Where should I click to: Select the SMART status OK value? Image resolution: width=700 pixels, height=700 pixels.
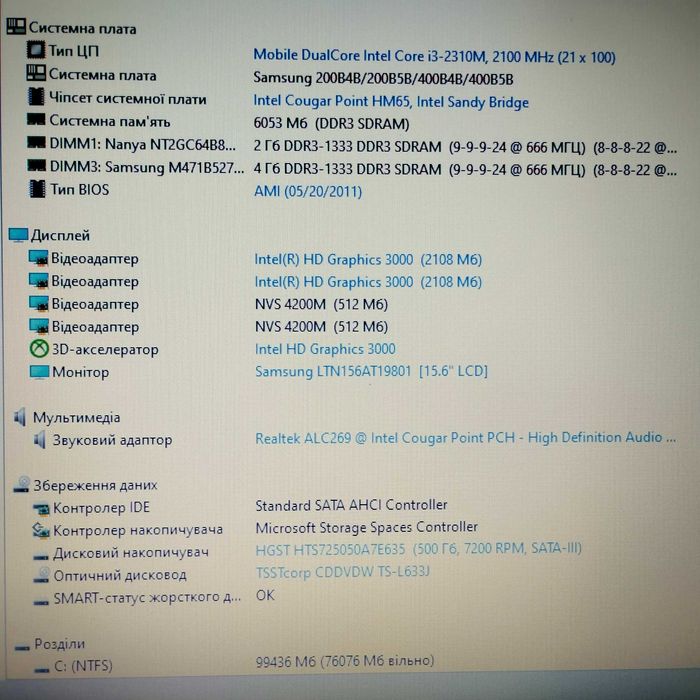click(265, 595)
